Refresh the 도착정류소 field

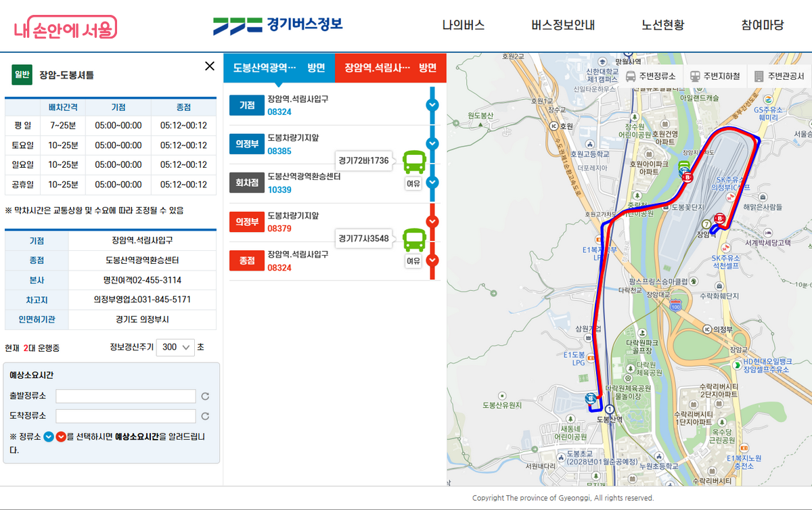pos(205,417)
